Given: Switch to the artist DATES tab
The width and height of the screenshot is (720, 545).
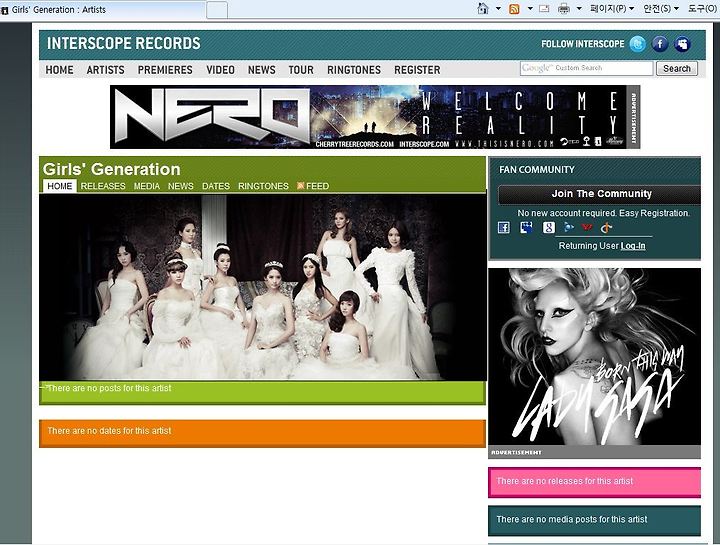Looking at the screenshot, I should 216,186.
